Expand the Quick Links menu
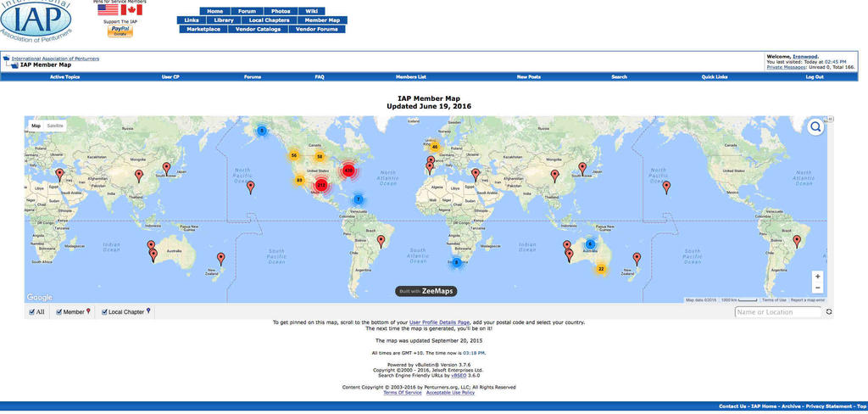The image size is (868, 414). [715, 77]
